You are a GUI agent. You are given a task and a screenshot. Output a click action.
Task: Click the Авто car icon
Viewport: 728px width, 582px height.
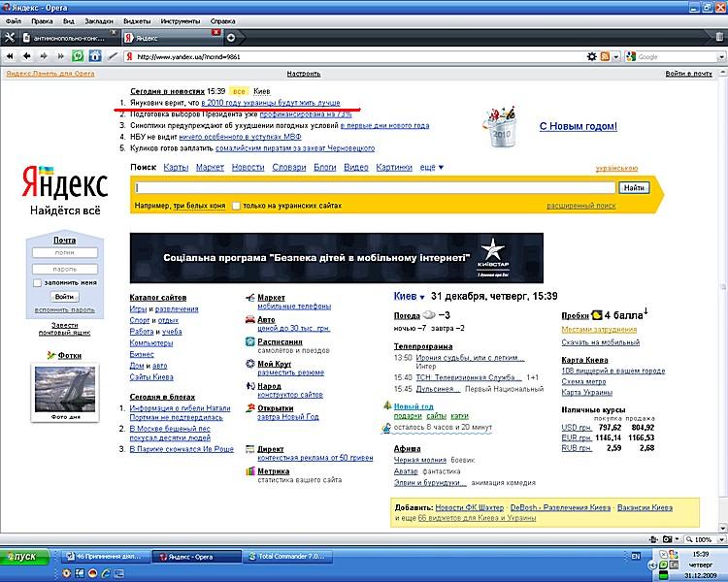point(250,319)
